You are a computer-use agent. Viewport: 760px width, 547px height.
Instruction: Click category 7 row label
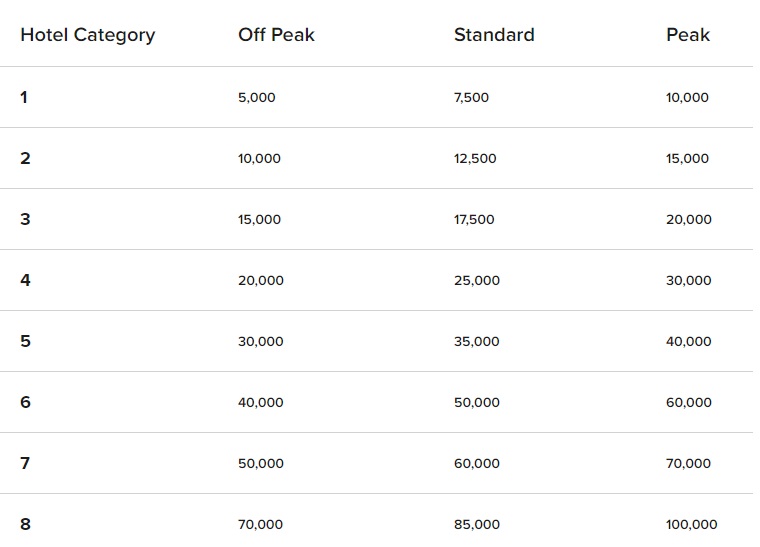pyautogui.click(x=25, y=464)
